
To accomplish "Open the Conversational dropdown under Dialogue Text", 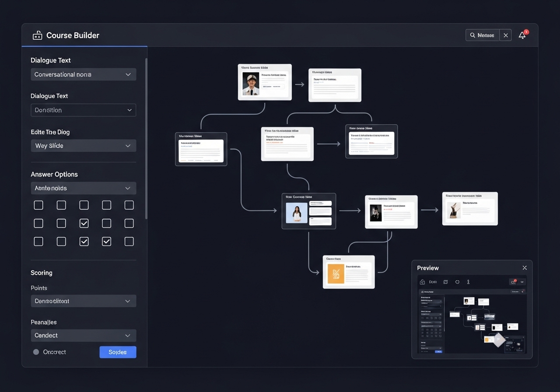I will (x=83, y=74).
